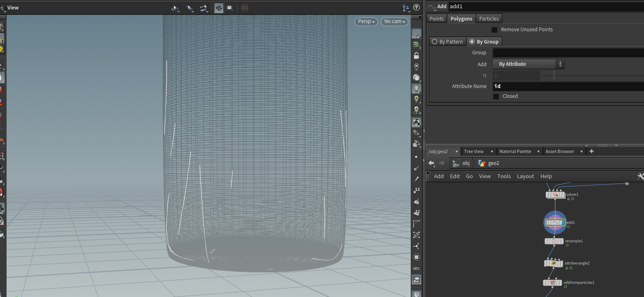Click the Attribute Name input field

pyautogui.click(x=567, y=86)
